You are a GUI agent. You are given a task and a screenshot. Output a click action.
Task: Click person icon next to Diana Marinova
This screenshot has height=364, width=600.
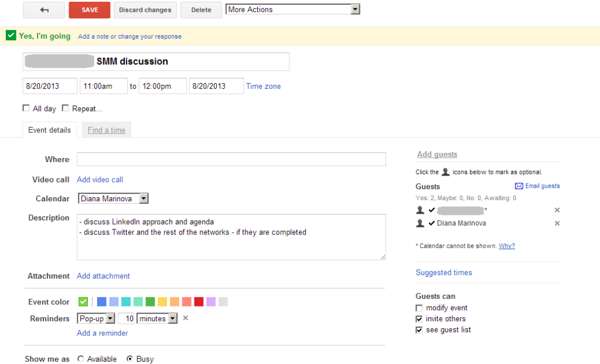point(420,224)
